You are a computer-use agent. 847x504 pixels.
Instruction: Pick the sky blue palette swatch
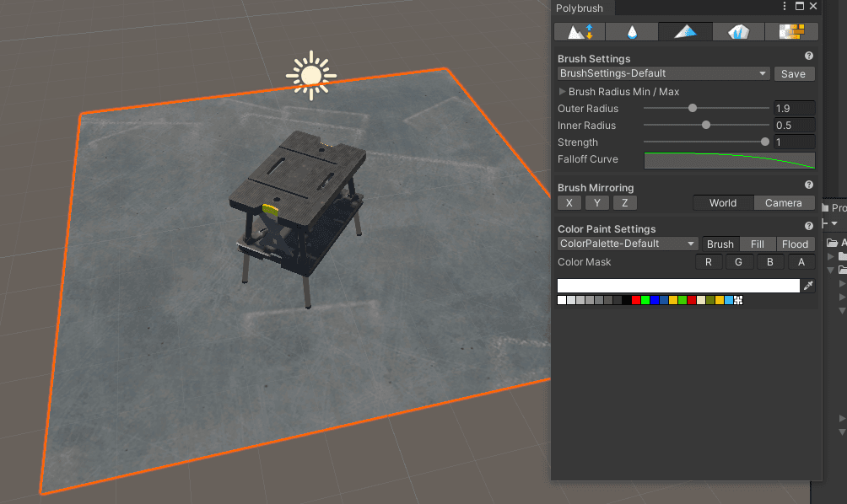pos(729,300)
